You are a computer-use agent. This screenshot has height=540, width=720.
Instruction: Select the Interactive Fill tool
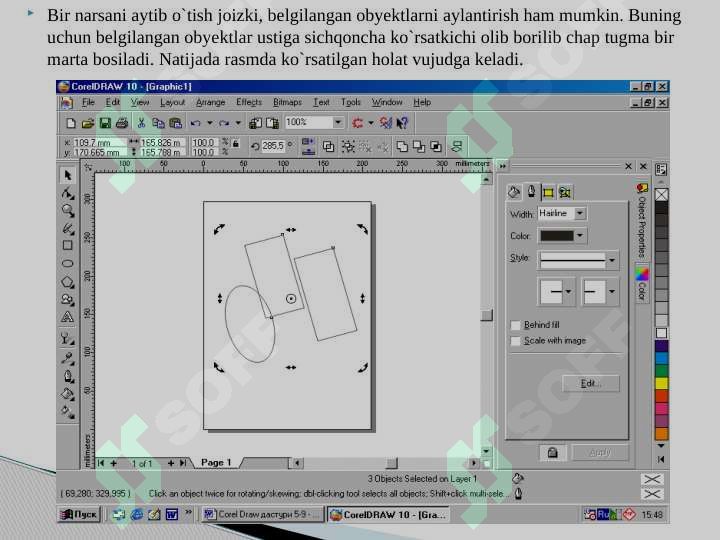tap(68, 412)
